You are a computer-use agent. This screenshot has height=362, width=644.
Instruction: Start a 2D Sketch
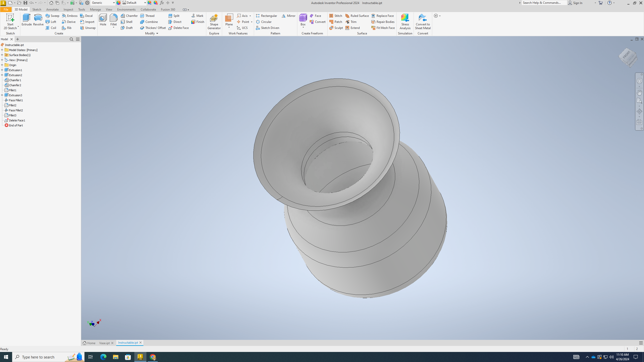point(10,22)
